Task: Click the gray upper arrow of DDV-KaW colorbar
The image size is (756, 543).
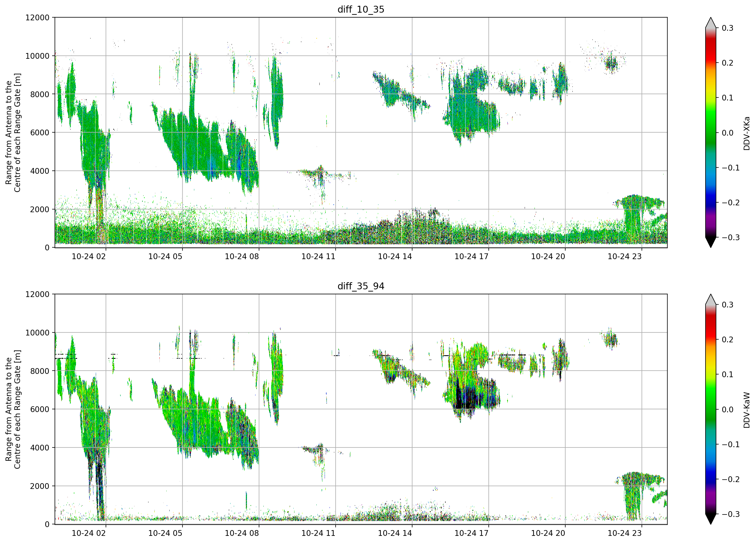Action: click(711, 300)
